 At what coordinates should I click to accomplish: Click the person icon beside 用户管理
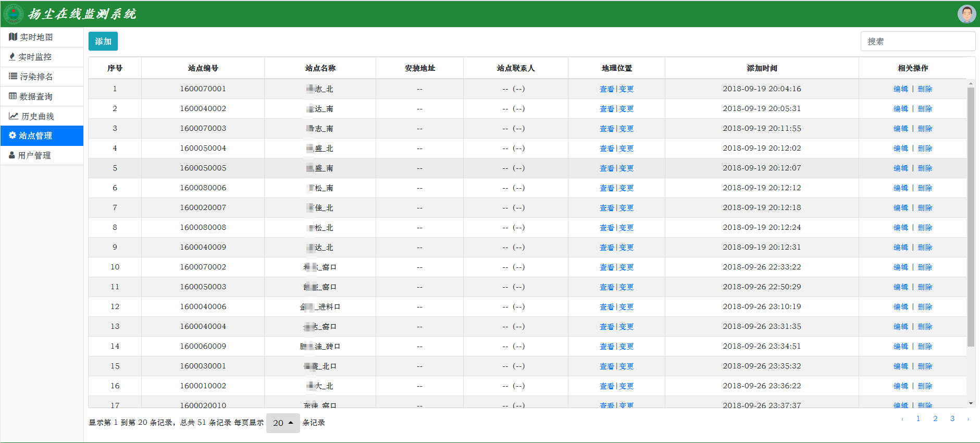[12, 155]
